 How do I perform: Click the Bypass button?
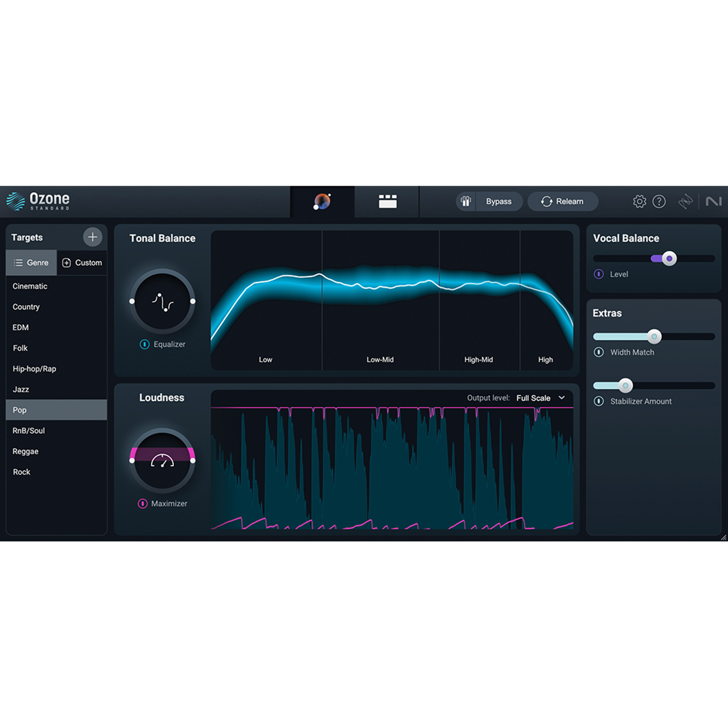(499, 202)
